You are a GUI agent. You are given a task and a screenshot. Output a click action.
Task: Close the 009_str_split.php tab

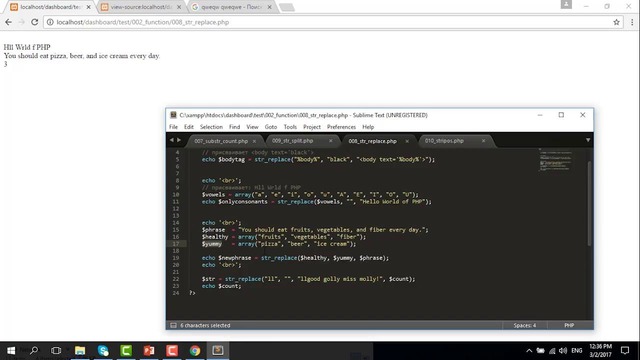click(331, 141)
